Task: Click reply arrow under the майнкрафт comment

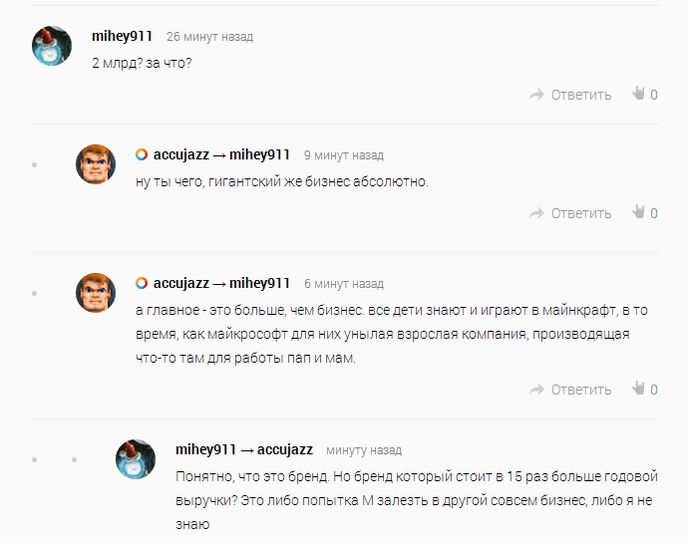Action: 537,389
